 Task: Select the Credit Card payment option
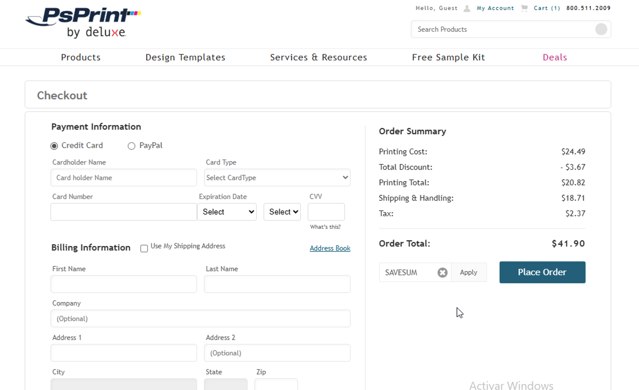point(54,146)
